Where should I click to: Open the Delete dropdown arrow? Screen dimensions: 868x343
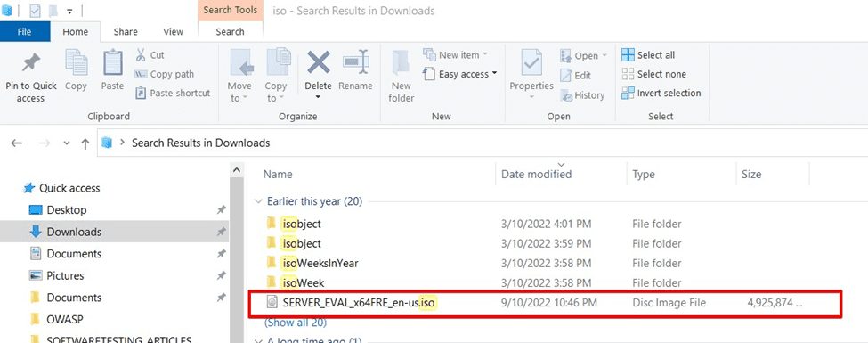pos(319,97)
